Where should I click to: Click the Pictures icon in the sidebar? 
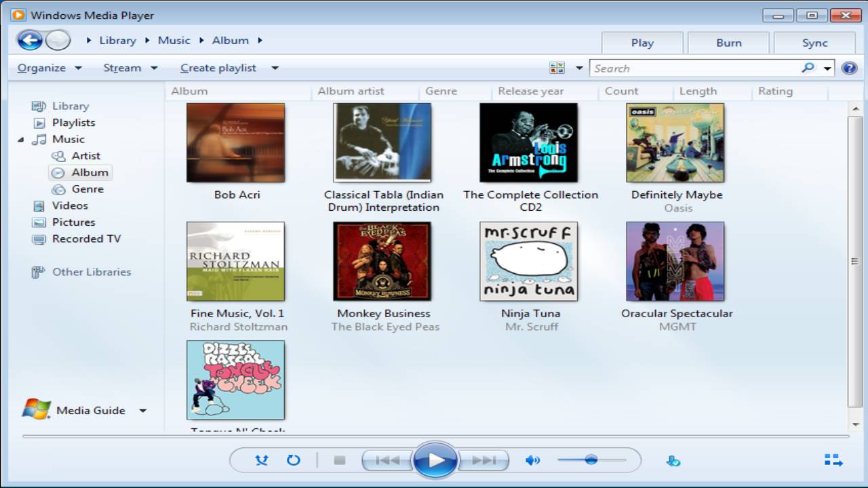coord(39,222)
